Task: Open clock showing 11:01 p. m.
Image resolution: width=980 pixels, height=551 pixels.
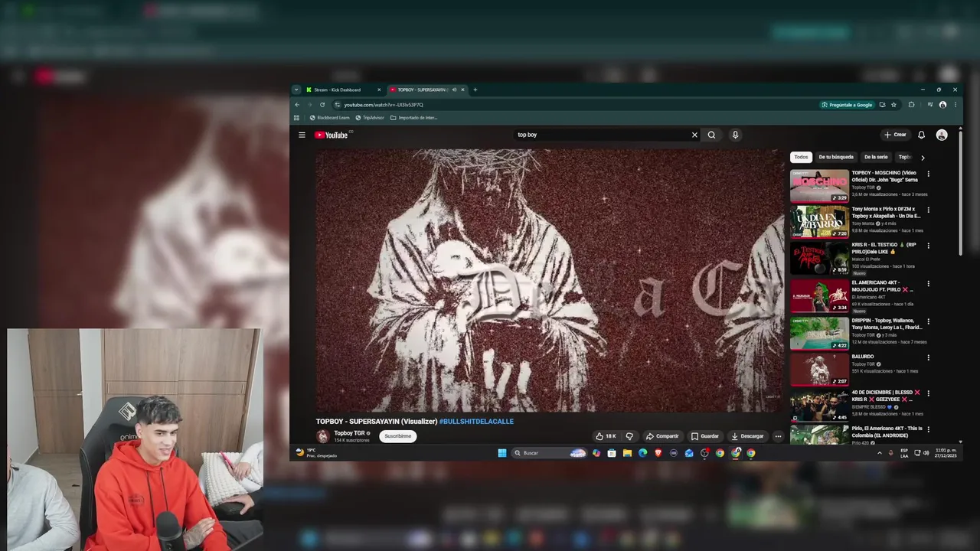Action: [x=946, y=453]
